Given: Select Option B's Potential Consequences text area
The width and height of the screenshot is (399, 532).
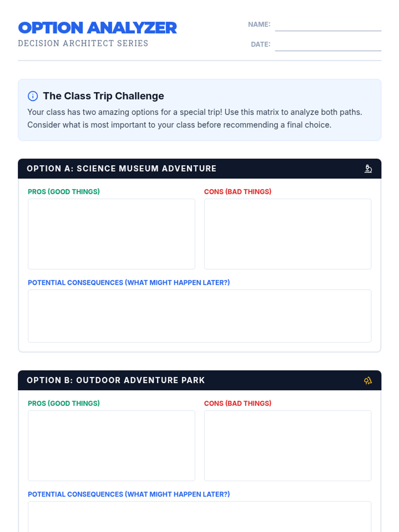Looking at the screenshot, I should click(199, 517).
